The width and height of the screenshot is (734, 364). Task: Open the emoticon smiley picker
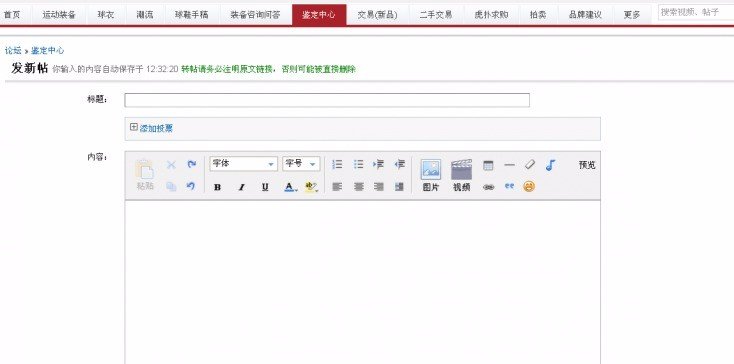(529, 187)
